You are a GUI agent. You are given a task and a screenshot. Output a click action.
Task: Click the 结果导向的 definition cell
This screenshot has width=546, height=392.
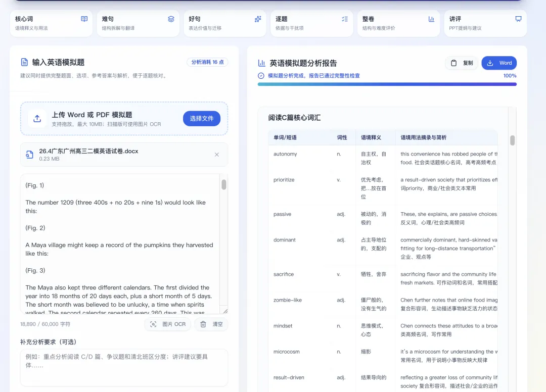374,377
